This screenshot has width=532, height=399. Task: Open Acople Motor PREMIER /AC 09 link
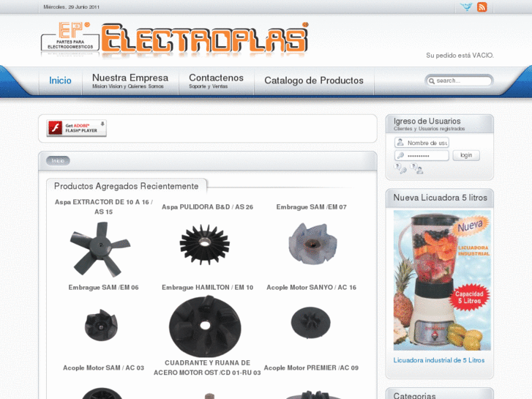311,368
